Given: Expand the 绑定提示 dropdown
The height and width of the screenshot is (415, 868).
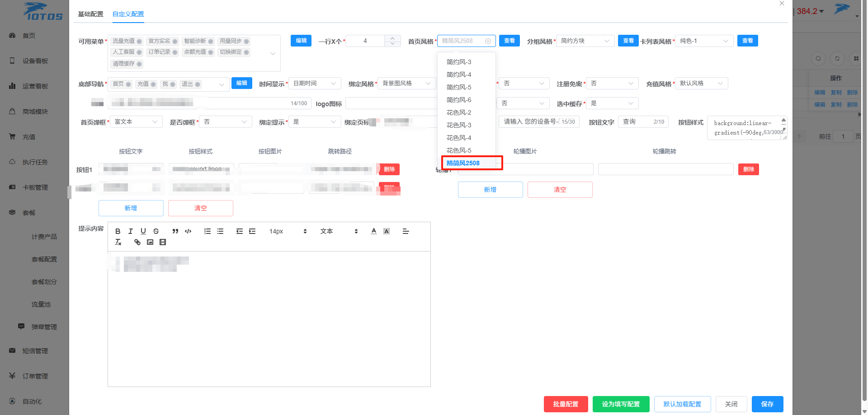Looking at the screenshot, I should (315, 122).
